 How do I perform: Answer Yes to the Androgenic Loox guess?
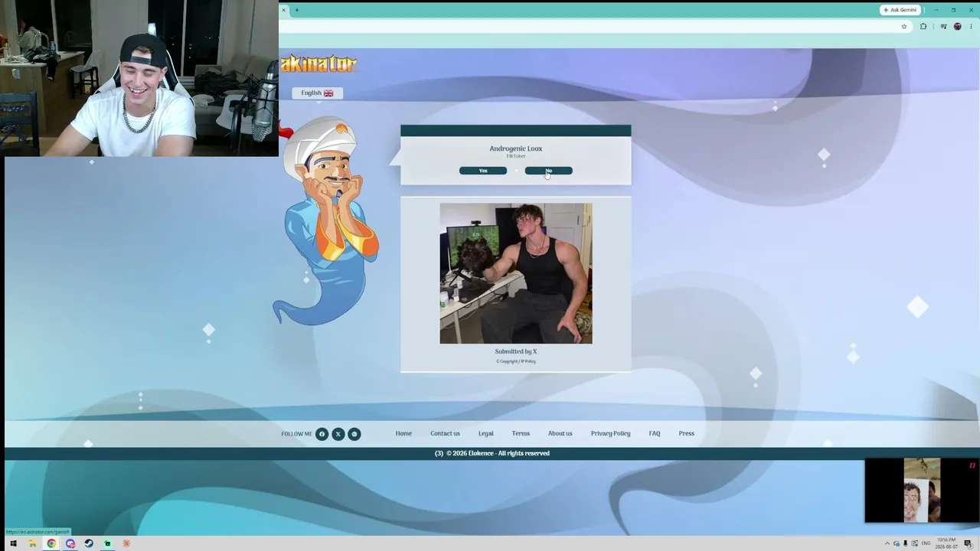[483, 171]
